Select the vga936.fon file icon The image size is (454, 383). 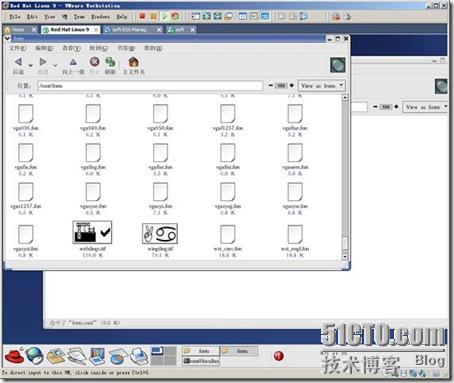coord(26,113)
